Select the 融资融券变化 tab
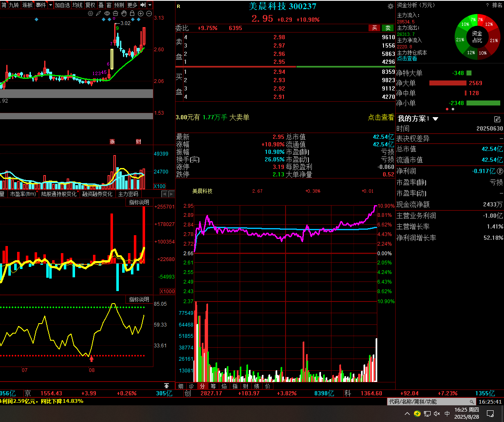Screen dimensions: 504x422 [x=98, y=194]
